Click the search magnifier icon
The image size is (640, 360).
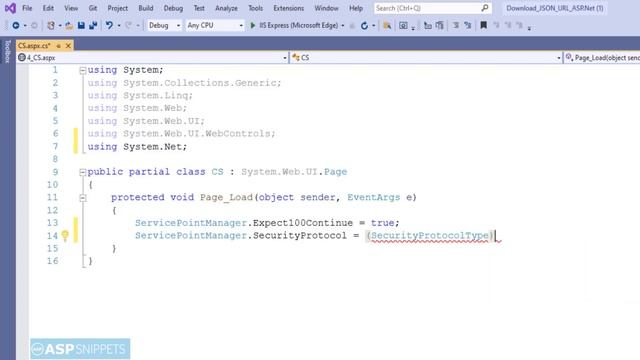click(484, 8)
